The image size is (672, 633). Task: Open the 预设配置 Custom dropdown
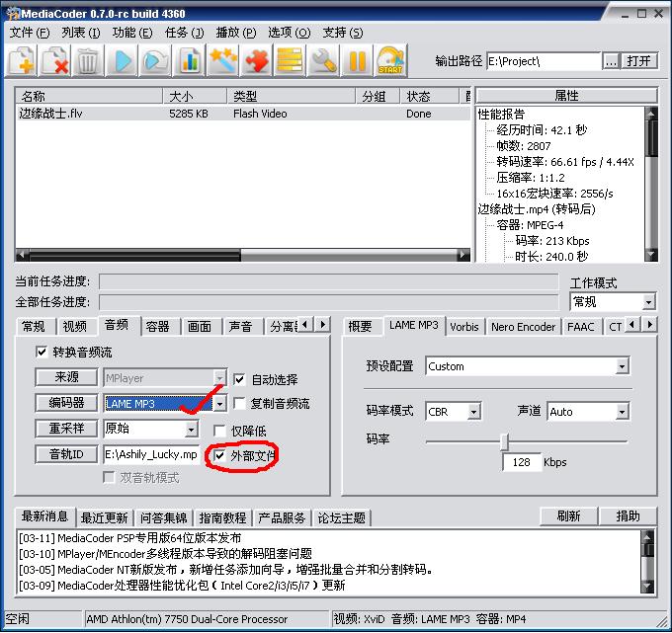(622, 366)
